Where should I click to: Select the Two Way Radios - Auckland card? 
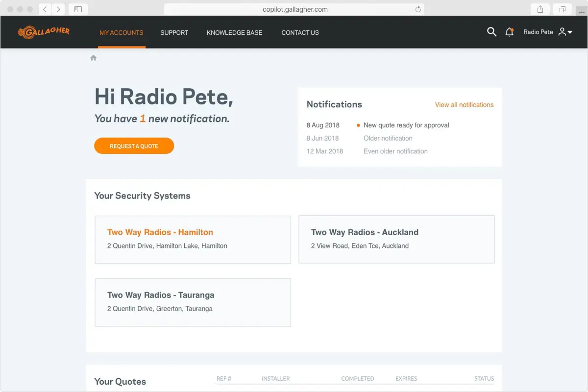pyautogui.click(x=396, y=239)
